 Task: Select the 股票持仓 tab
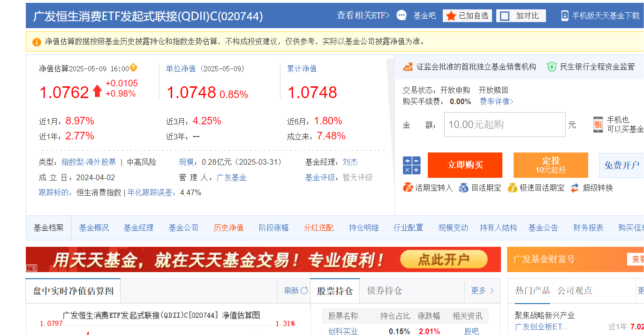(335, 291)
